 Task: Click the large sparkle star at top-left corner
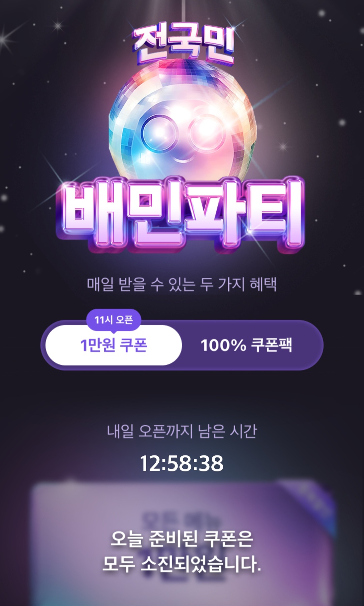click(x=5, y=39)
